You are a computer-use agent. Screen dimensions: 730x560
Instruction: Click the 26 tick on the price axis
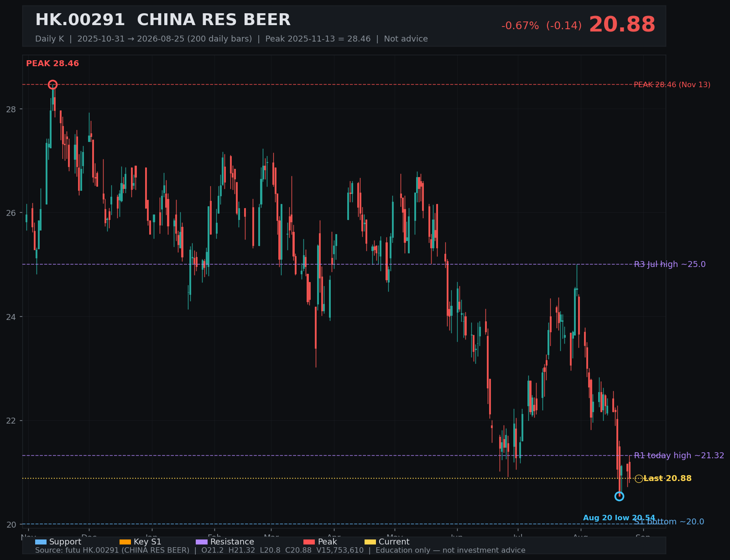pyautogui.click(x=11, y=213)
